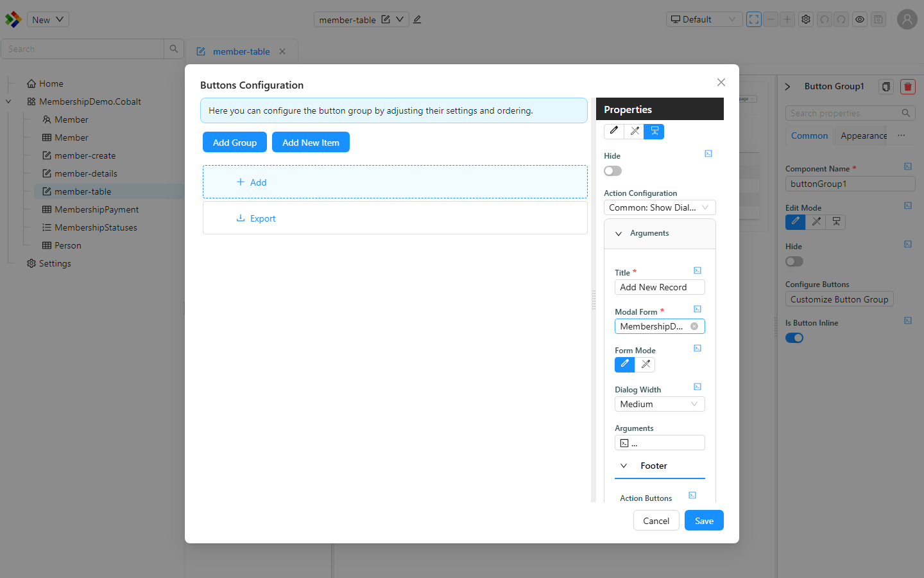The width and height of the screenshot is (924, 578).
Task: Select the read-only Form Mode icon
Action: (645, 364)
